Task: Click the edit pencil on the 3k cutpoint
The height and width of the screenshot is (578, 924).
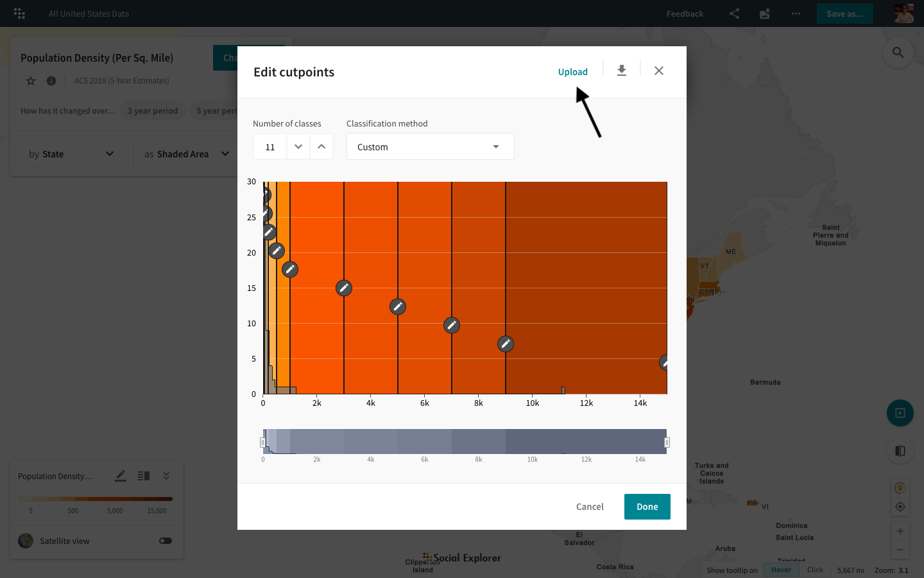Action: pos(344,288)
